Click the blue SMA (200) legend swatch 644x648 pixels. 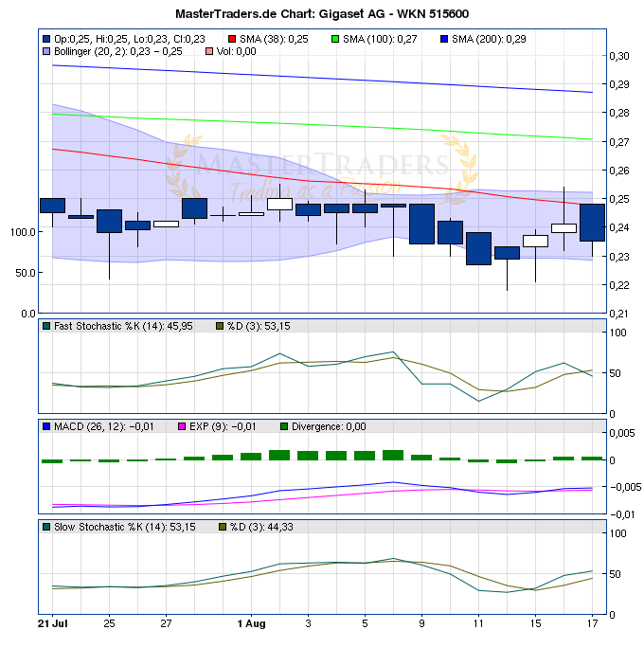[444, 39]
